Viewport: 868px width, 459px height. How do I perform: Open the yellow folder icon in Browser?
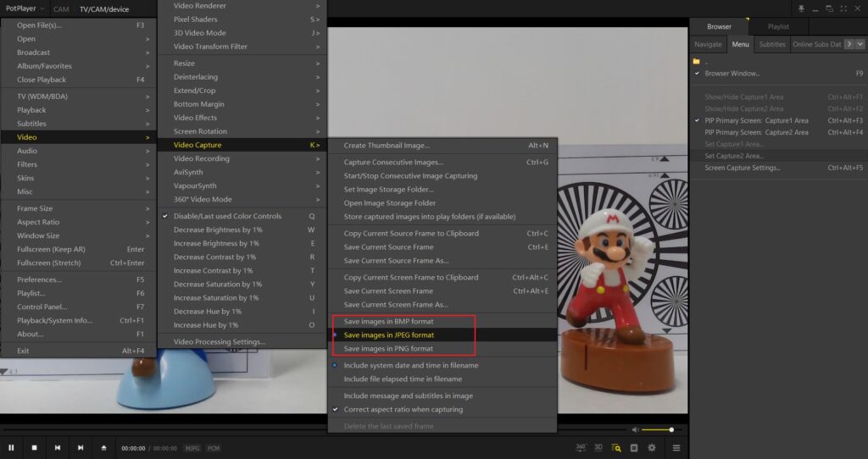coord(697,61)
